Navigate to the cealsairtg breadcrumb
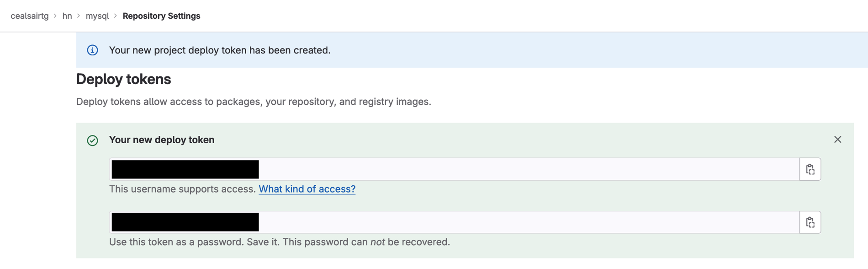 click(x=29, y=16)
